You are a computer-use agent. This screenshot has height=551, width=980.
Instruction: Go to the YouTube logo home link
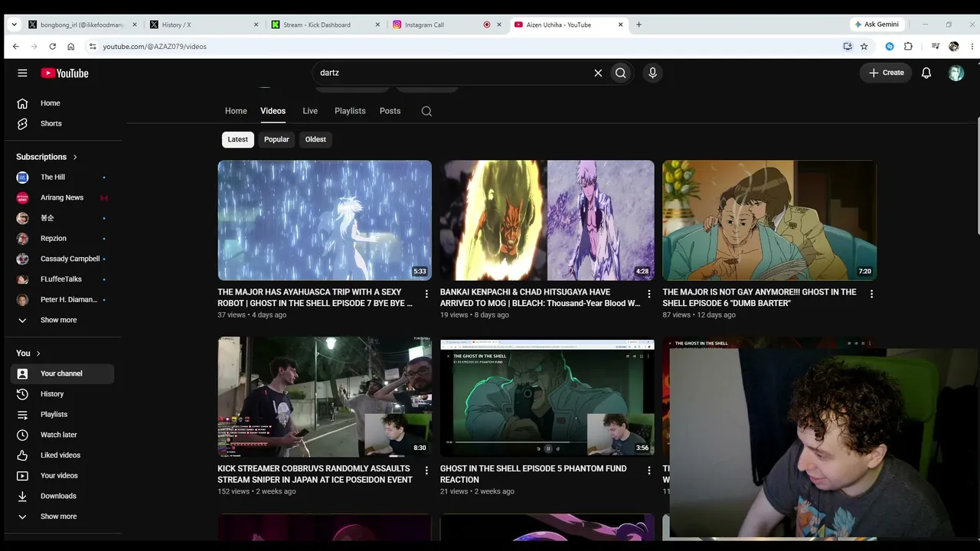[65, 73]
